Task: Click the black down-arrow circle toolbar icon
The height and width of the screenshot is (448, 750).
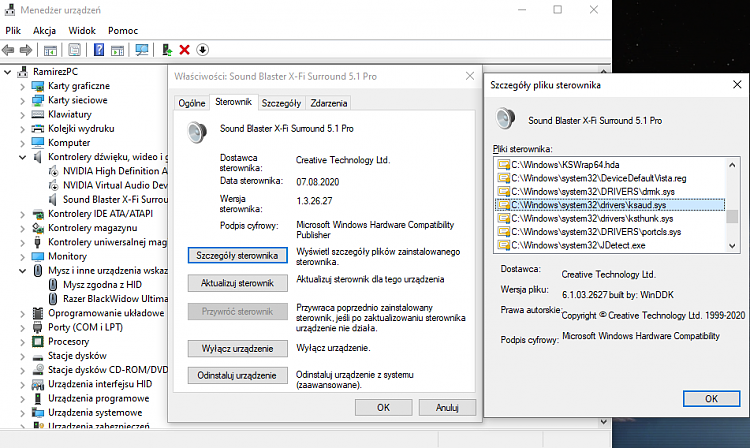Action: pyautogui.click(x=202, y=49)
